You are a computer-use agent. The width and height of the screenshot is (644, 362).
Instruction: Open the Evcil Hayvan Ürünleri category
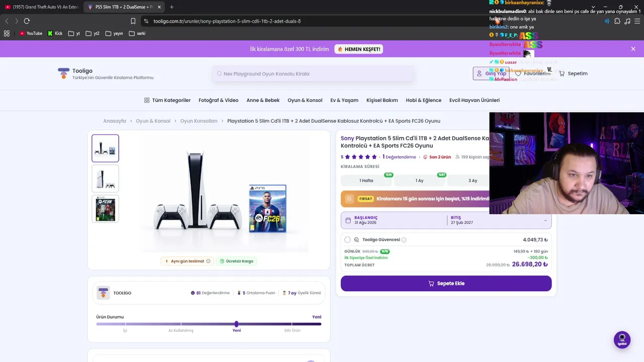click(474, 101)
